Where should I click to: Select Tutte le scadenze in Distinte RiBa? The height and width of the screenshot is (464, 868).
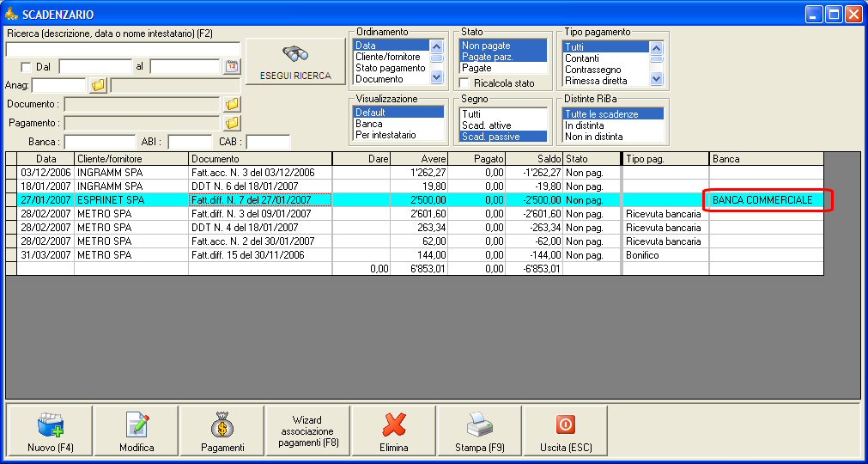[x=613, y=114]
